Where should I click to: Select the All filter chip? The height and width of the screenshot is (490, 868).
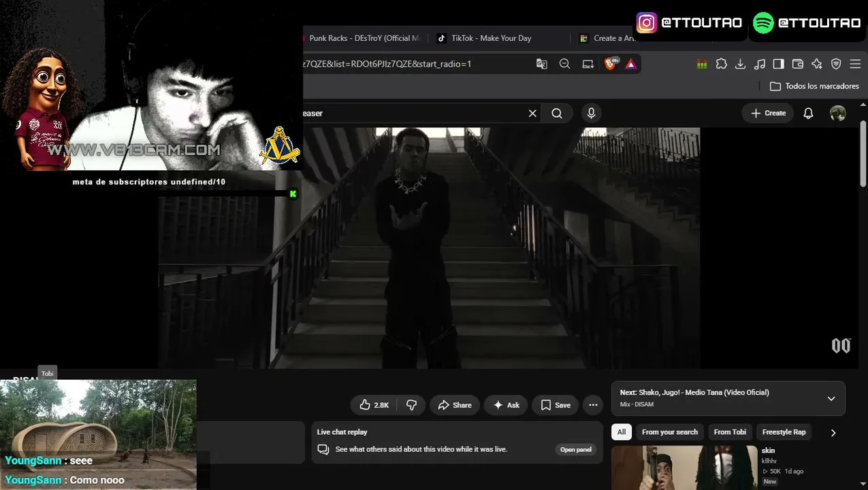click(622, 432)
